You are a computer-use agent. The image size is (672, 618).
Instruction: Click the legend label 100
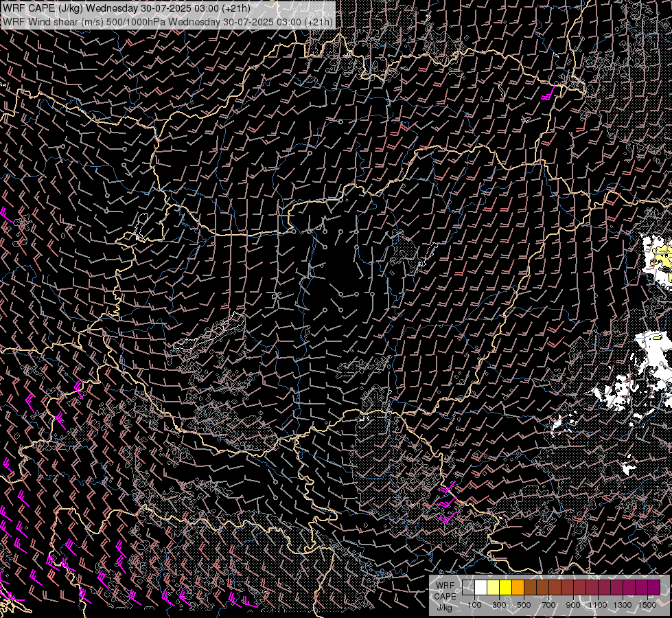click(x=474, y=605)
